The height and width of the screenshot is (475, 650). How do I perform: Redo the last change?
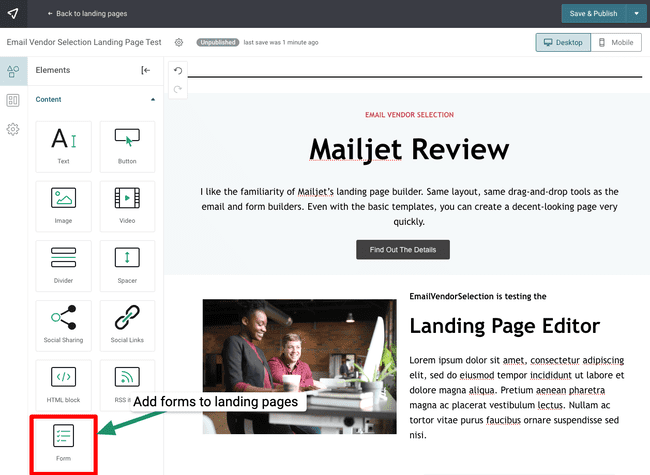tap(178, 89)
